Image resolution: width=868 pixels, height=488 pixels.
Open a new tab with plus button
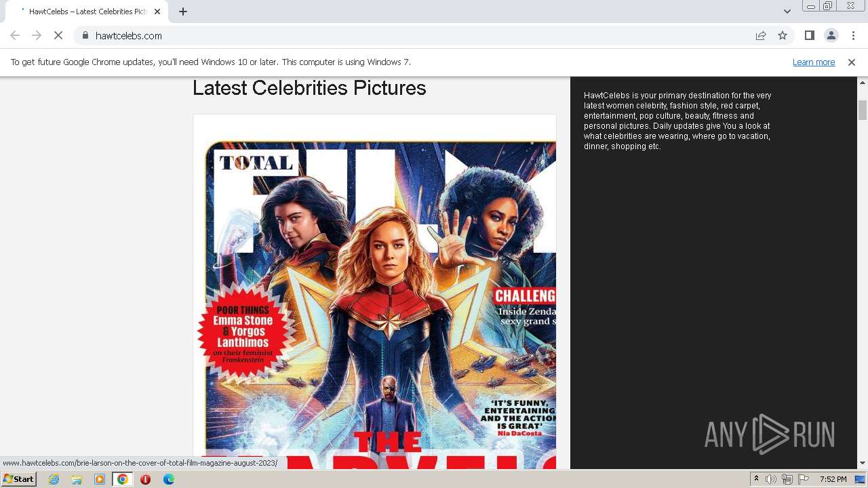click(183, 12)
